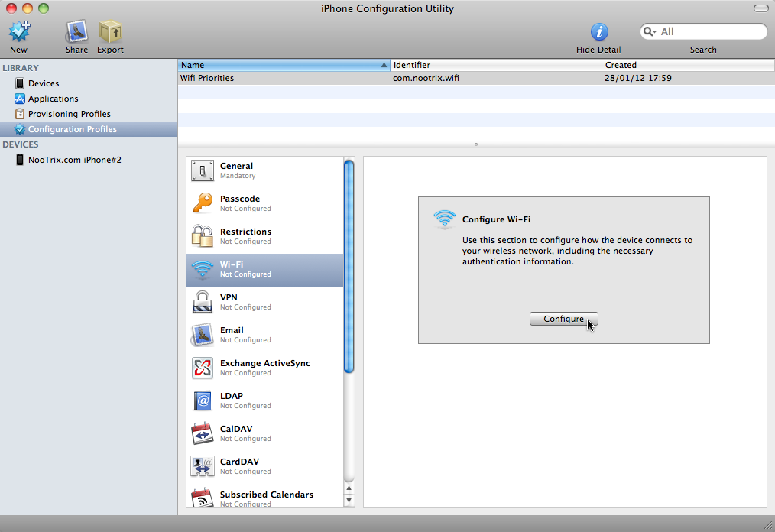The width and height of the screenshot is (775, 532).
Task: Click the Export toolbar icon
Action: point(110,31)
